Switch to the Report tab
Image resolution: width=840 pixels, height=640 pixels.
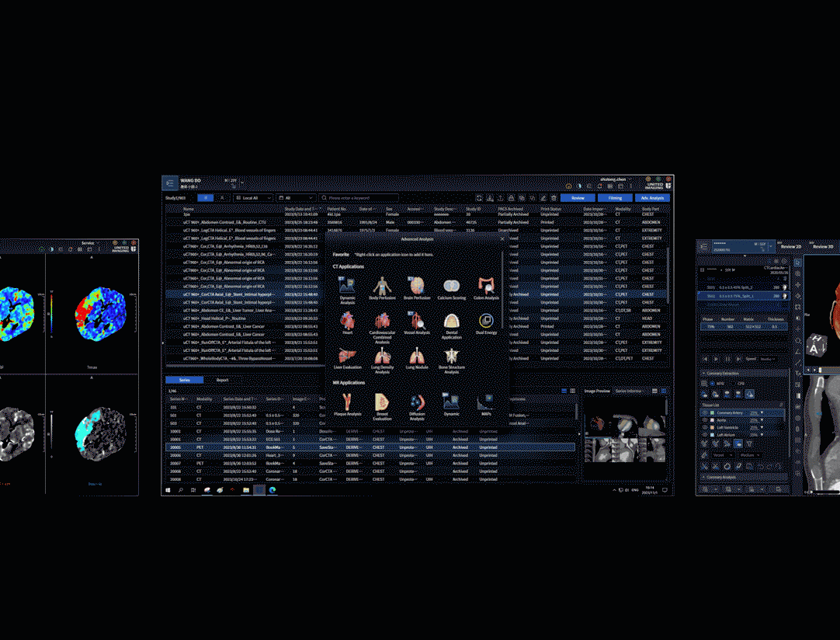point(222,380)
